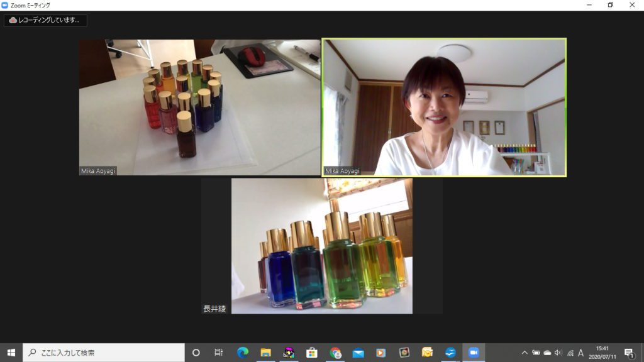Open the Mail app from the taskbar
644x362 pixels.
pyautogui.click(x=358, y=353)
